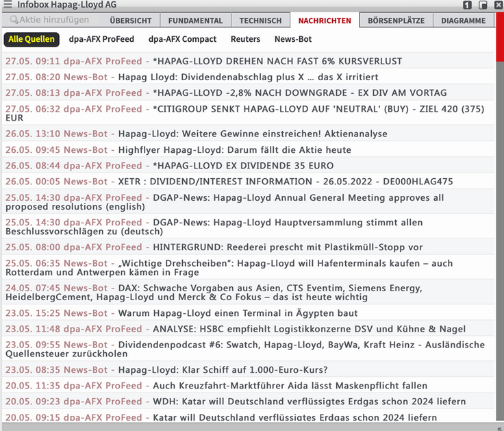Click the Aktie hinzufügen search field
The height and width of the screenshot is (431, 504).
tap(50, 20)
